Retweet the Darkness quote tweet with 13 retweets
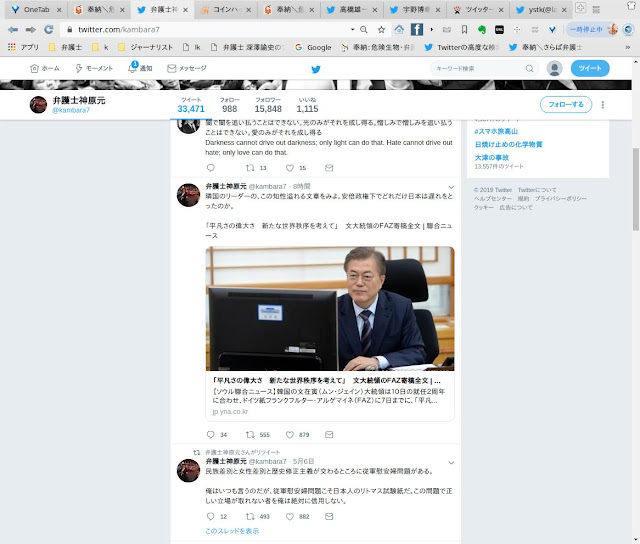 tap(250, 168)
